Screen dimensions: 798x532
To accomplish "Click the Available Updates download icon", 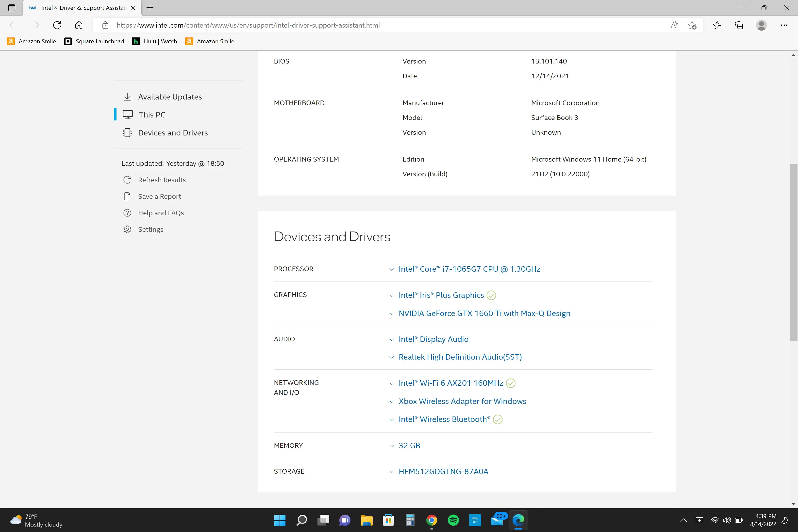I will tap(127, 97).
